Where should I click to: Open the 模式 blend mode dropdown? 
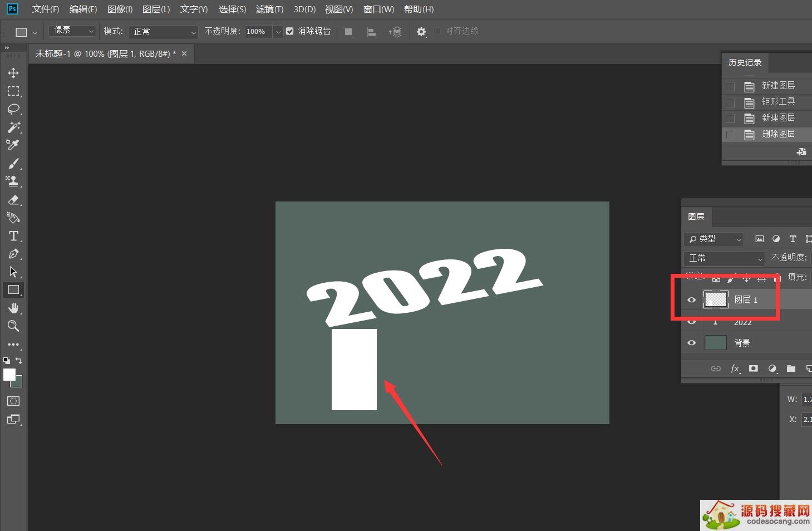(164, 32)
